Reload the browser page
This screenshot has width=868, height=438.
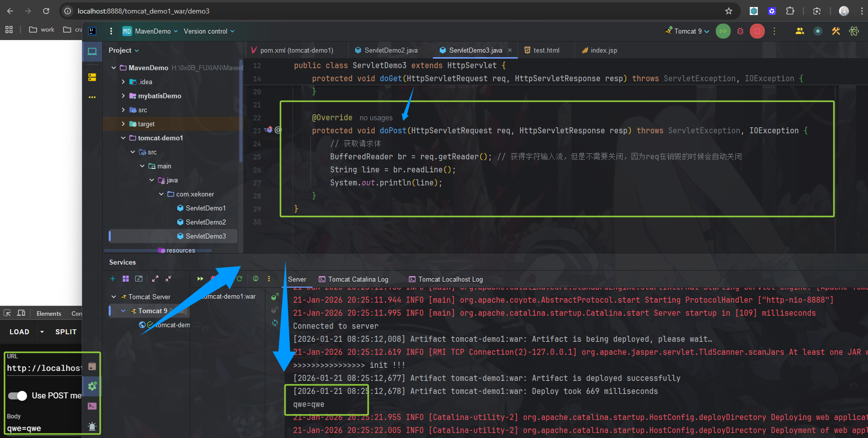tap(46, 11)
